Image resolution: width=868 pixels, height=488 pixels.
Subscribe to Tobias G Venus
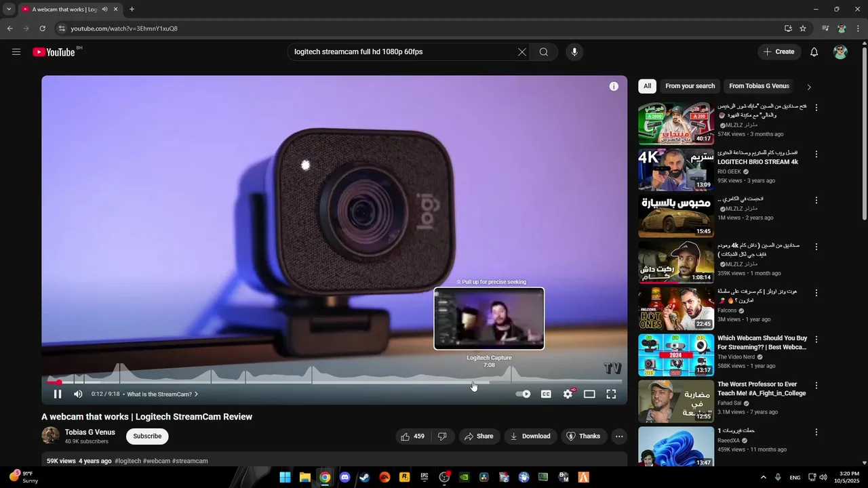(147, 436)
